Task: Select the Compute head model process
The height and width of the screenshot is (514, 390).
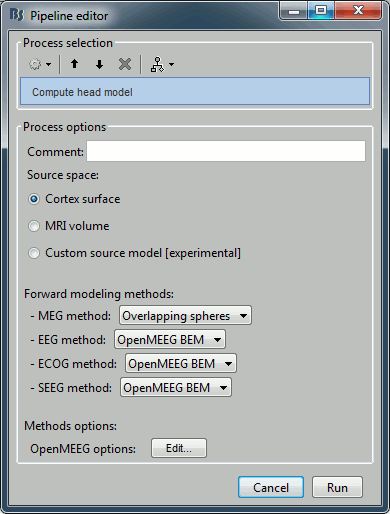Action: pos(195,92)
